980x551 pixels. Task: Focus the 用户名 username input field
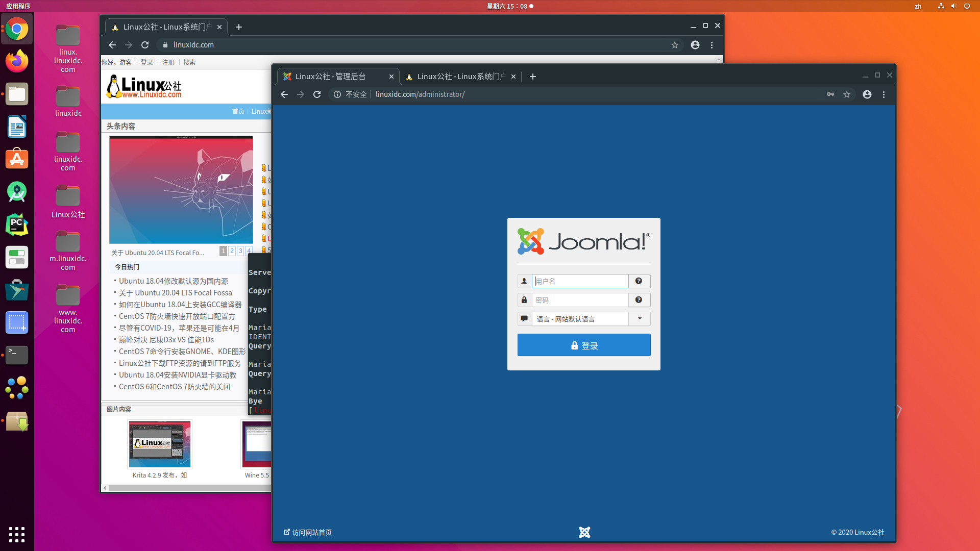click(x=580, y=281)
